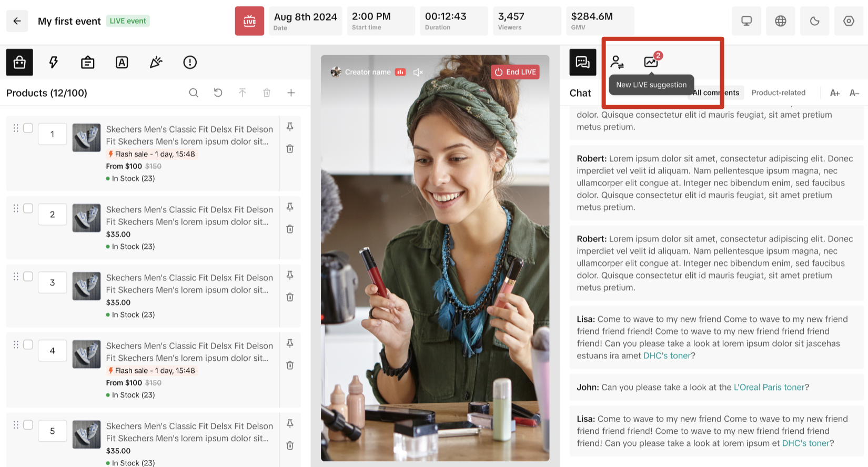The width and height of the screenshot is (868, 467).
Task: Delete product 2 using its trash icon
Action: (290, 229)
